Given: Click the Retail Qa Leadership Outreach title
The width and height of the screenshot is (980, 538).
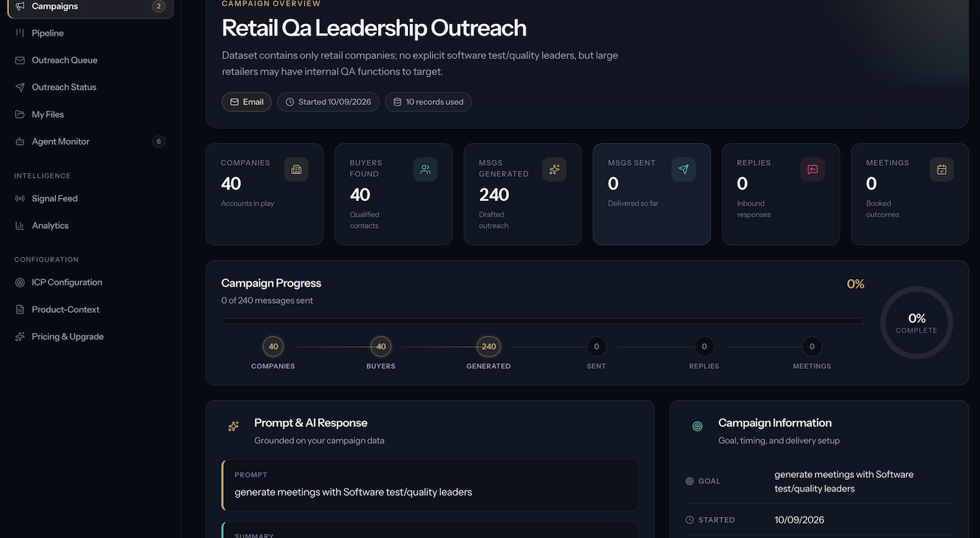Looking at the screenshot, I should [x=374, y=28].
